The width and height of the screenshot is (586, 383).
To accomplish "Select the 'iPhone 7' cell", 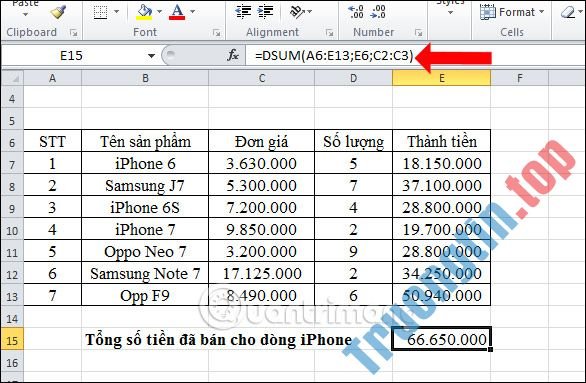I will [145, 229].
